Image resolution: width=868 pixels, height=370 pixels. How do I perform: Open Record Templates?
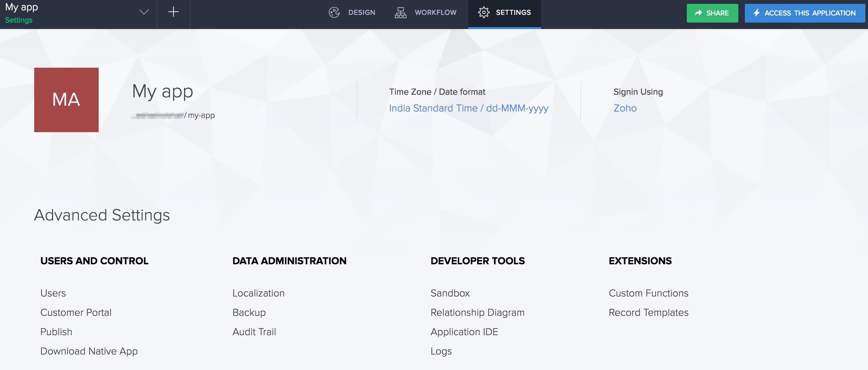648,312
